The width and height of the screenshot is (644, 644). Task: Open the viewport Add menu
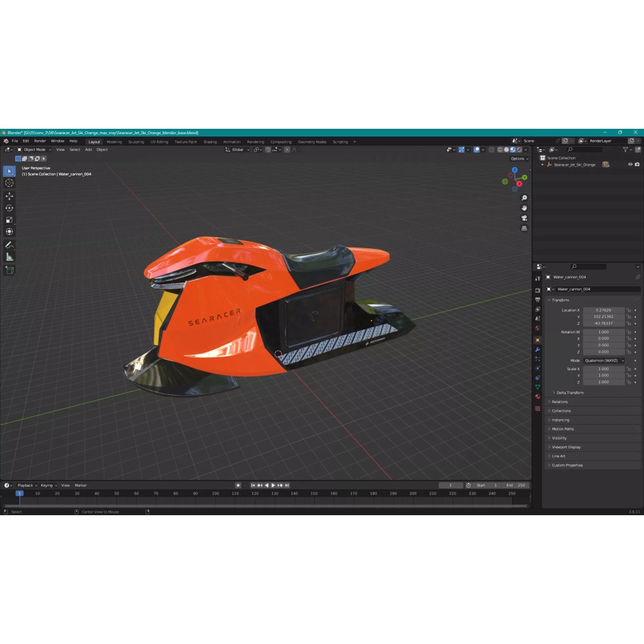[88, 150]
